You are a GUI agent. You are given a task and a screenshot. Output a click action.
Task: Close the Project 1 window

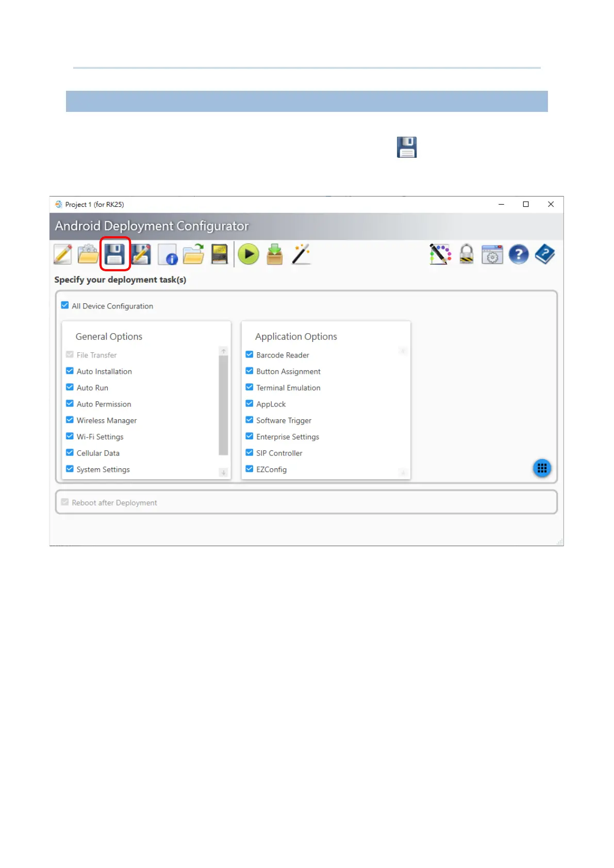[551, 204]
